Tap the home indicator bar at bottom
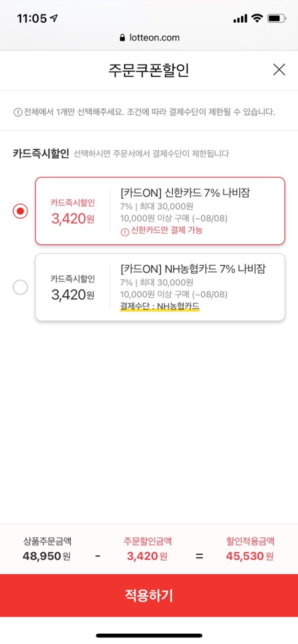Viewport: 298px width, 644px height. (x=149, y=635)
